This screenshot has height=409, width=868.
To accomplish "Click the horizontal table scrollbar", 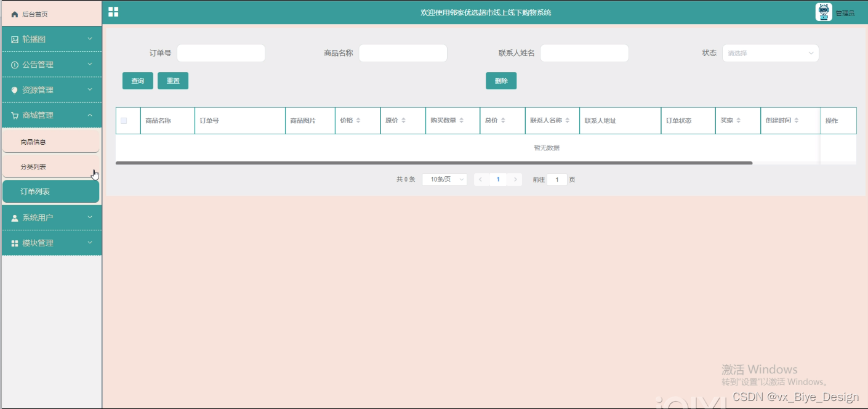I will 434,163.
